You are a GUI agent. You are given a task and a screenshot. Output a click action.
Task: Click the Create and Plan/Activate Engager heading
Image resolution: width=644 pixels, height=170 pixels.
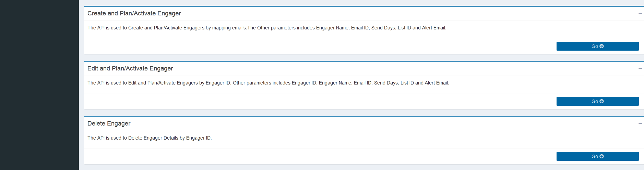[134, 13]
